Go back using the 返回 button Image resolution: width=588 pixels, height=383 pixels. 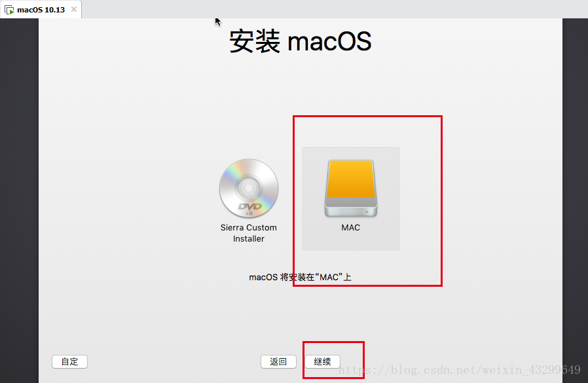(278, 361)
